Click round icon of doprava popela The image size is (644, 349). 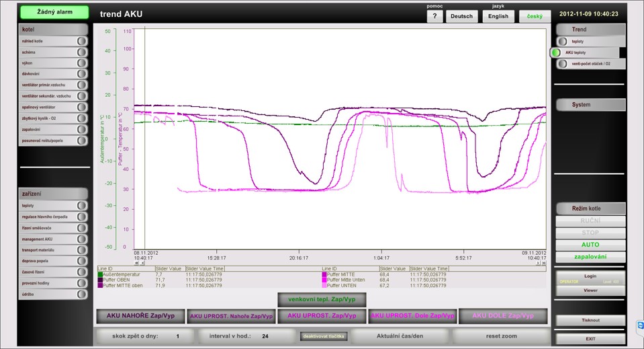click(82, 261)
